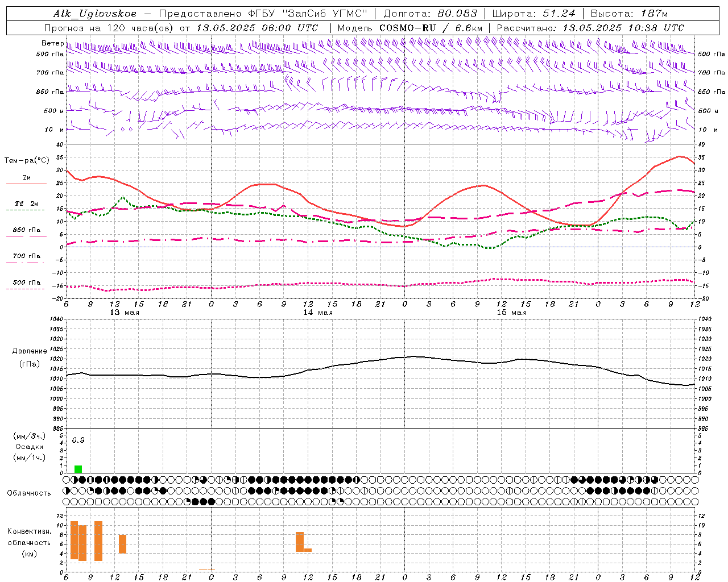728x582 pixels.
Task: Select the '15 мая' date label
Action: click(511, 313)
